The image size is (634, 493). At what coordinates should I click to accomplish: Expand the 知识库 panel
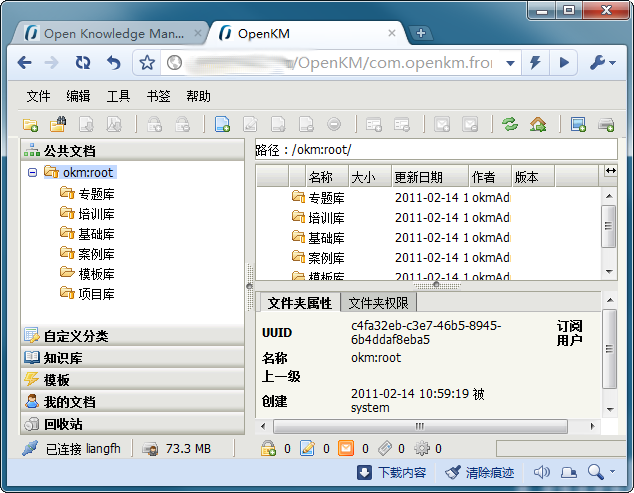[x=133, y=358]
